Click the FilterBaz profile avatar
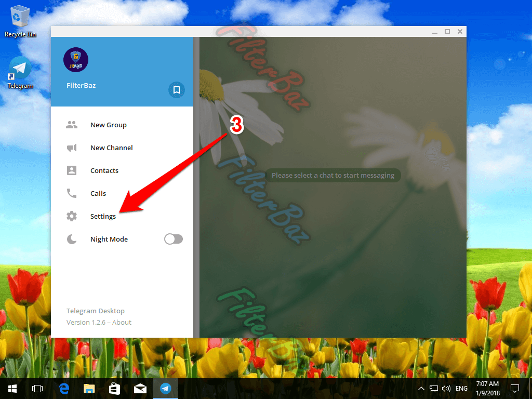This screenshot has height=399, width=532. click(x=76, y=60)
